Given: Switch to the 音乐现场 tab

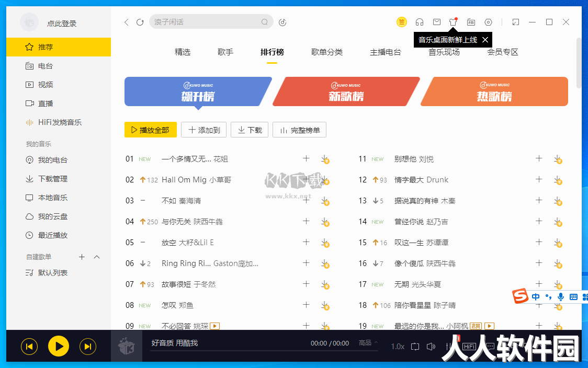Looking at the screenshot, I should [x=444, y=52].
